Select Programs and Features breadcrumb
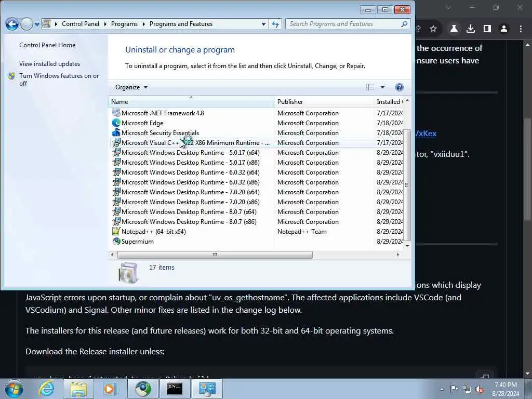Viewport: 532px width, 399px height. pyautogui.click(x=181, y=24)
